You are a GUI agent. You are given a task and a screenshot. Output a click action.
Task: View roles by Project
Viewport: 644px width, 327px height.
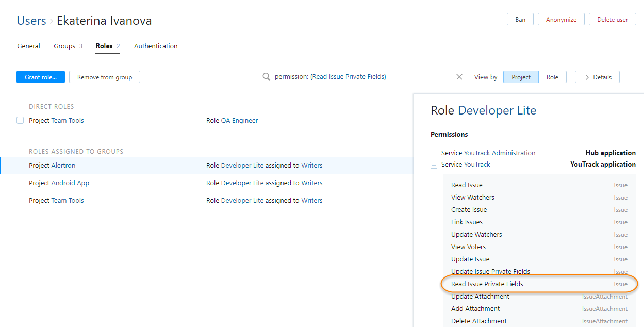521,77
